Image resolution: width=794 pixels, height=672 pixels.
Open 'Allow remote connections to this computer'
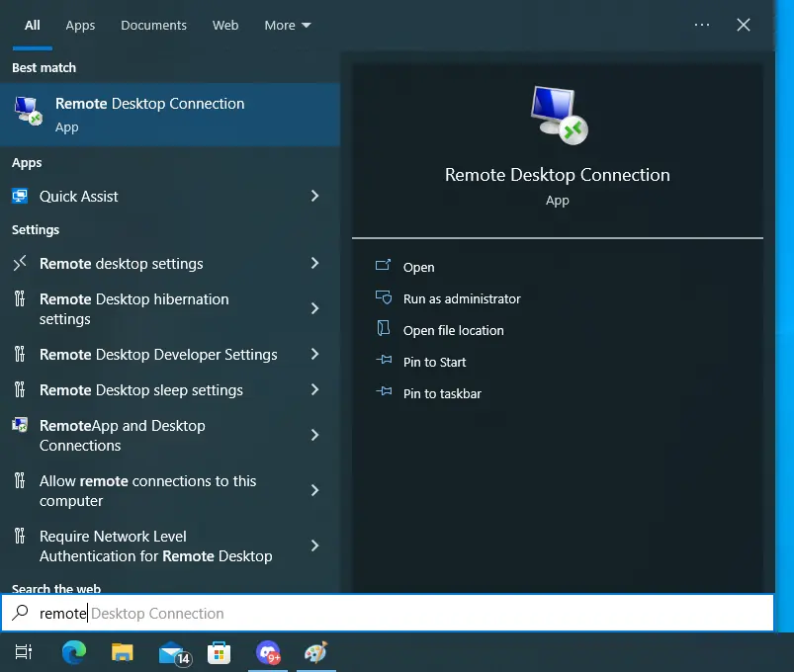pos(148,490)
